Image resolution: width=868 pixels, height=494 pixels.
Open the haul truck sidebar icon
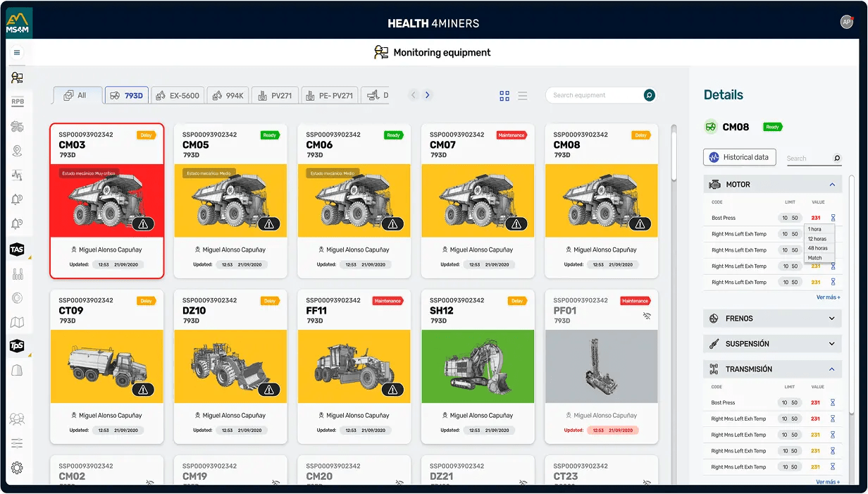[x=18, y=127]
